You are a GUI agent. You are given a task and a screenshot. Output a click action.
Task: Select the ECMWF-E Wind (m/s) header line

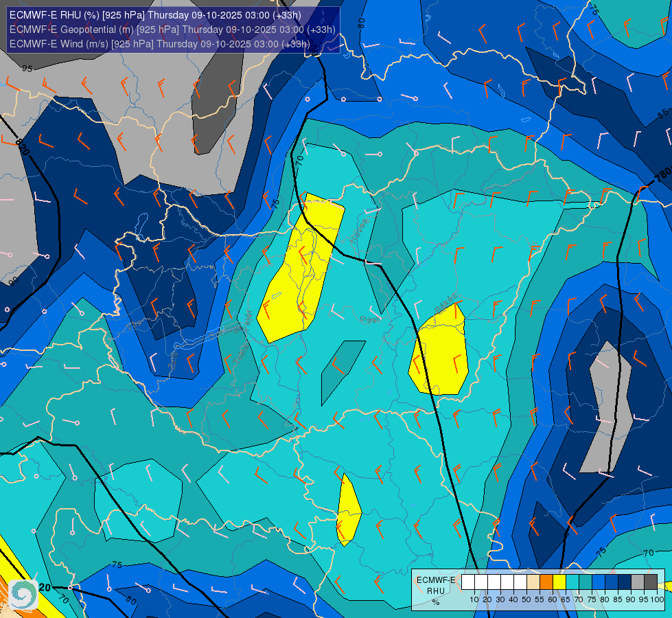pyautogui.click(x=159, y=44)
